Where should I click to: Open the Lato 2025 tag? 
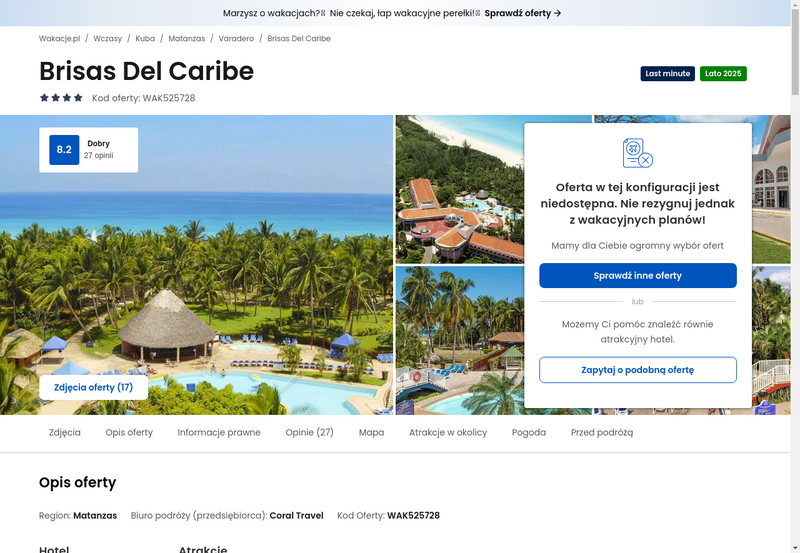[x=723, y=73]
